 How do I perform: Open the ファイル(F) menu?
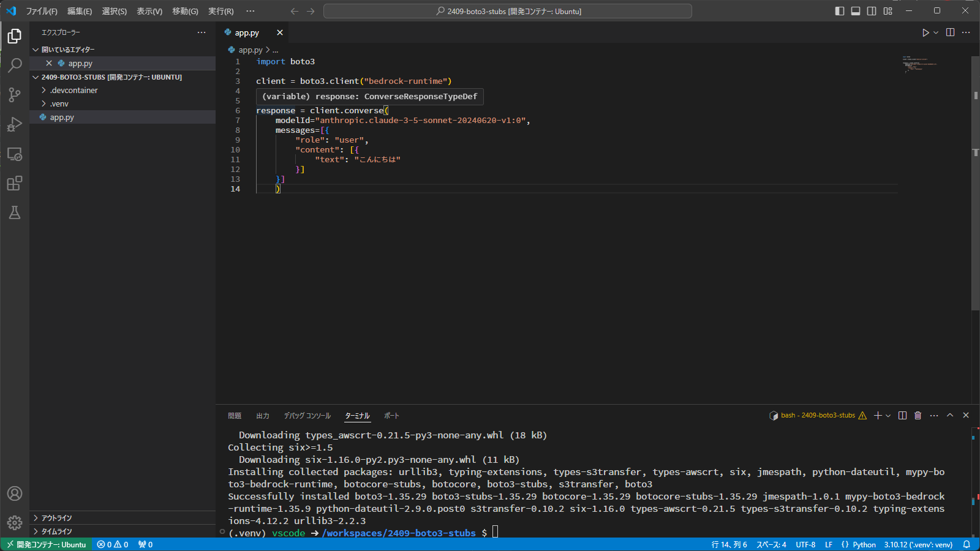[x=42, y=11]
